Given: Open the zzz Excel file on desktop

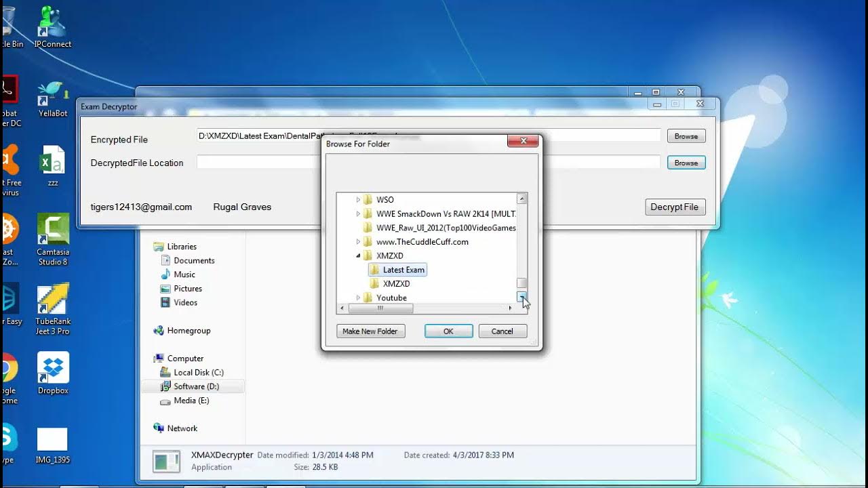Looking at the screenshot, I should point(52,166).
